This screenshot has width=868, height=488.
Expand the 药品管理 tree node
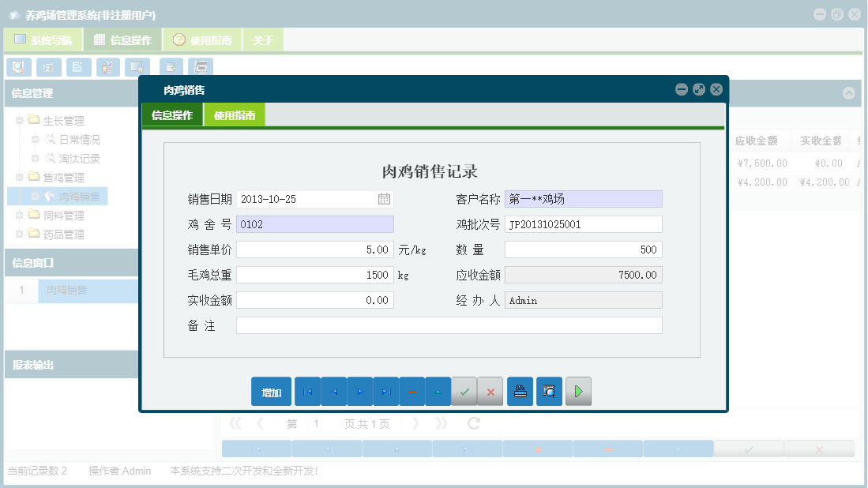(20, 235)
